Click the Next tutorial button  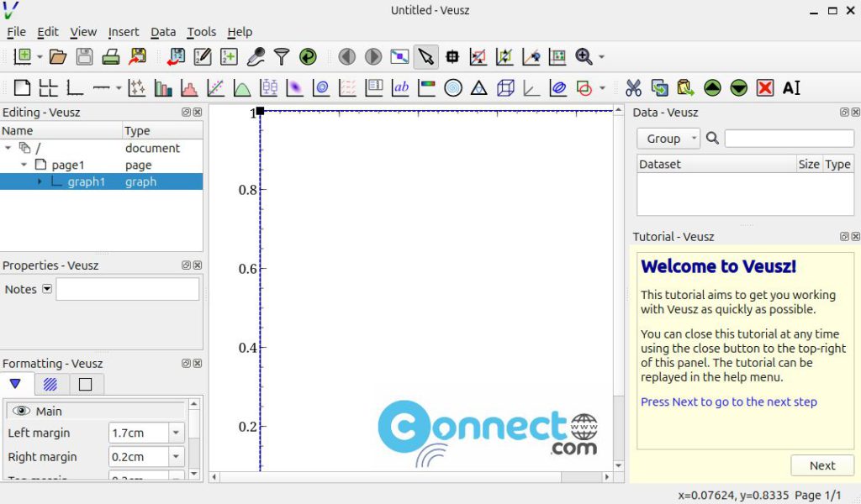[821, 465]
